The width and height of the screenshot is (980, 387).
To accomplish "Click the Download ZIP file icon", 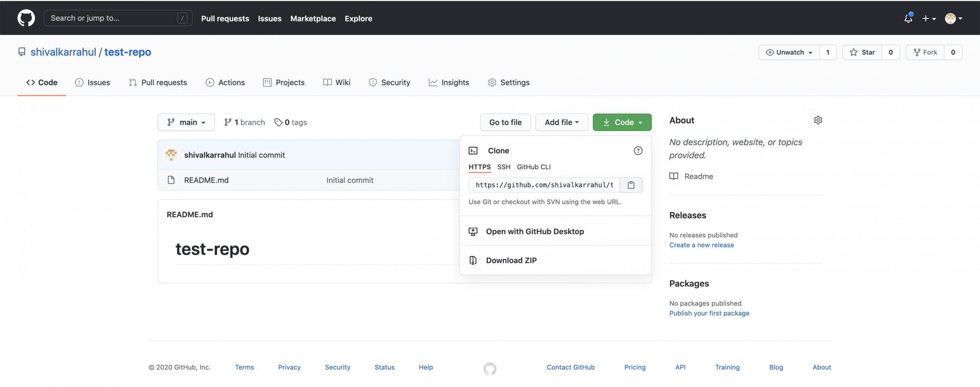I will point(473,261).
